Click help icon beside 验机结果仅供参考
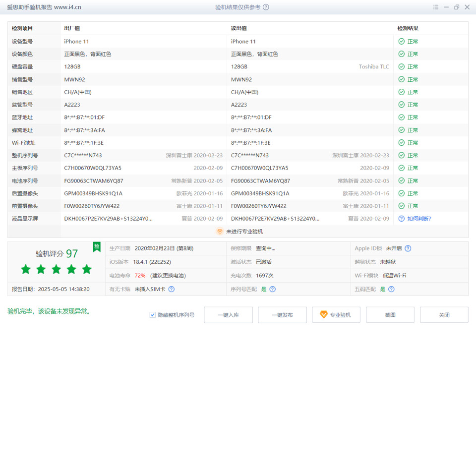The height and width of the screenshot is (476, 476). point(266,7)
